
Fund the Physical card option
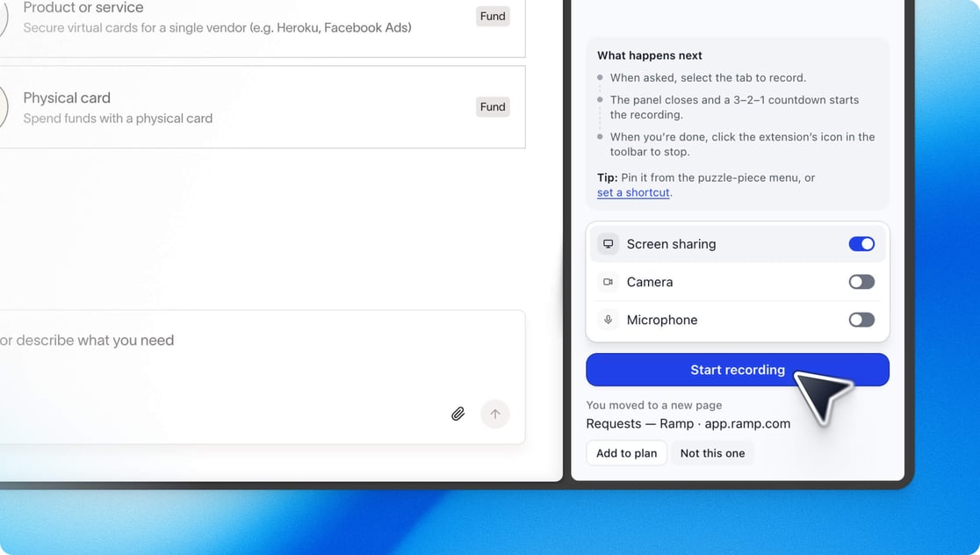(x=493, y=107)
